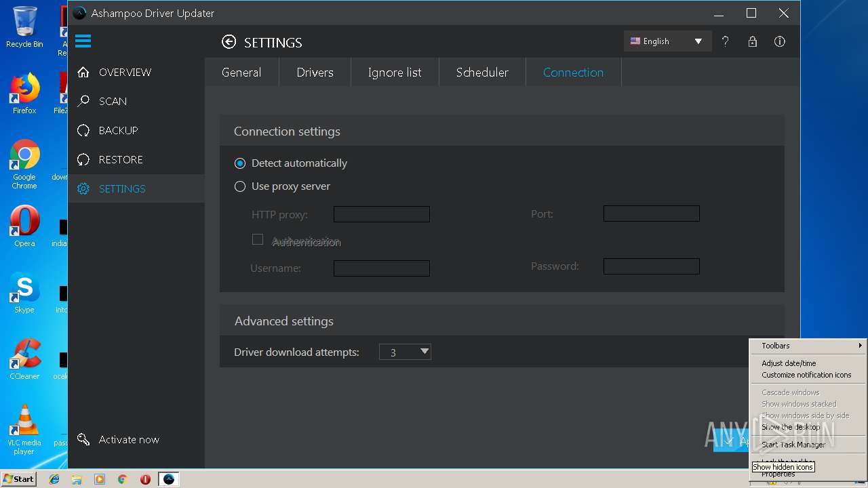This screenshot has height=488, width=868.
Task: Open Opera from the taskbar
Action: [145, 479]
